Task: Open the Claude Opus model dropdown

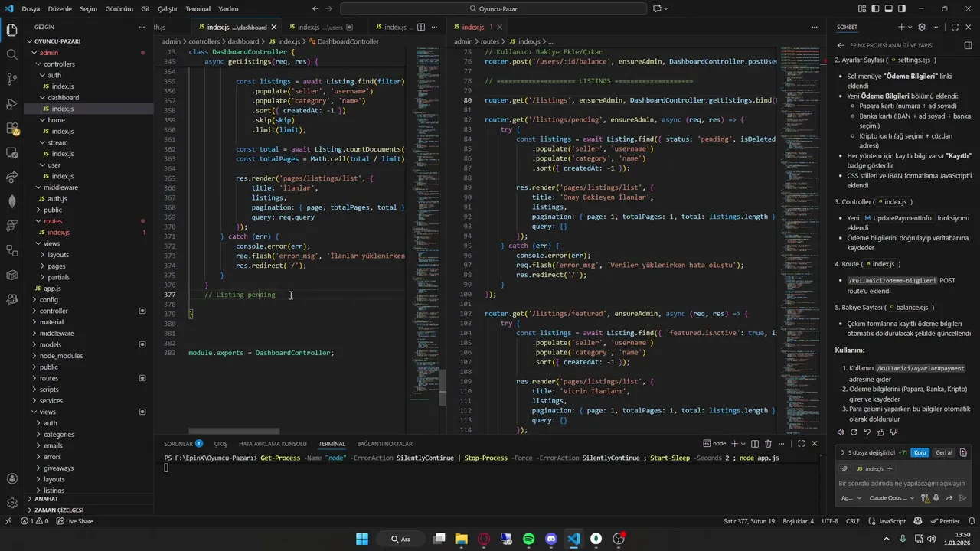Action: [890, 498]
